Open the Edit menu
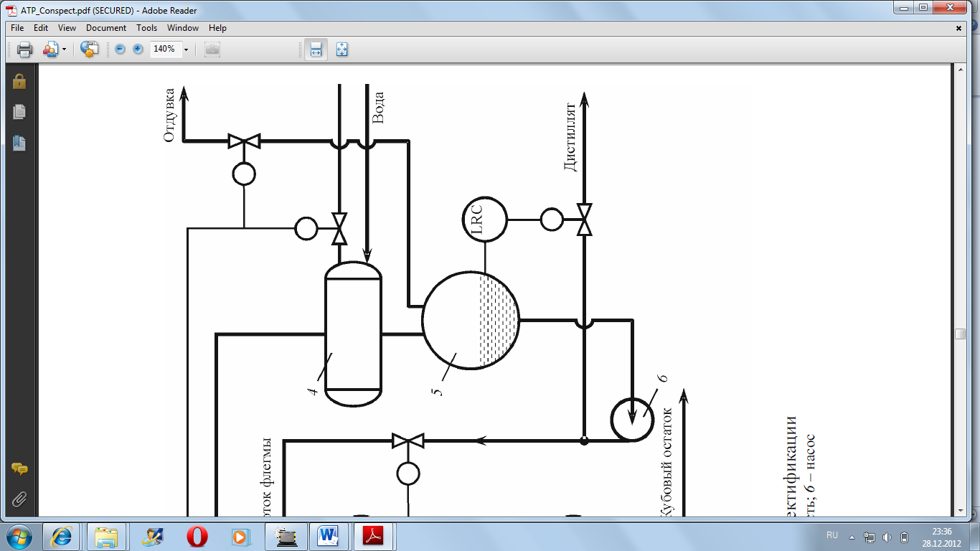The image size is (980, 551). [41, 28]
